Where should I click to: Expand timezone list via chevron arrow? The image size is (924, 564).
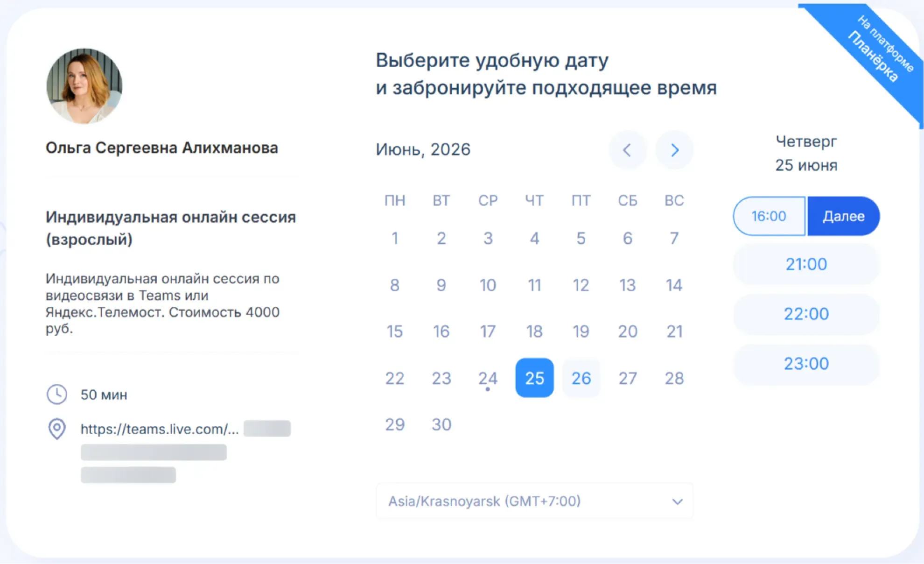click(678, 502)
